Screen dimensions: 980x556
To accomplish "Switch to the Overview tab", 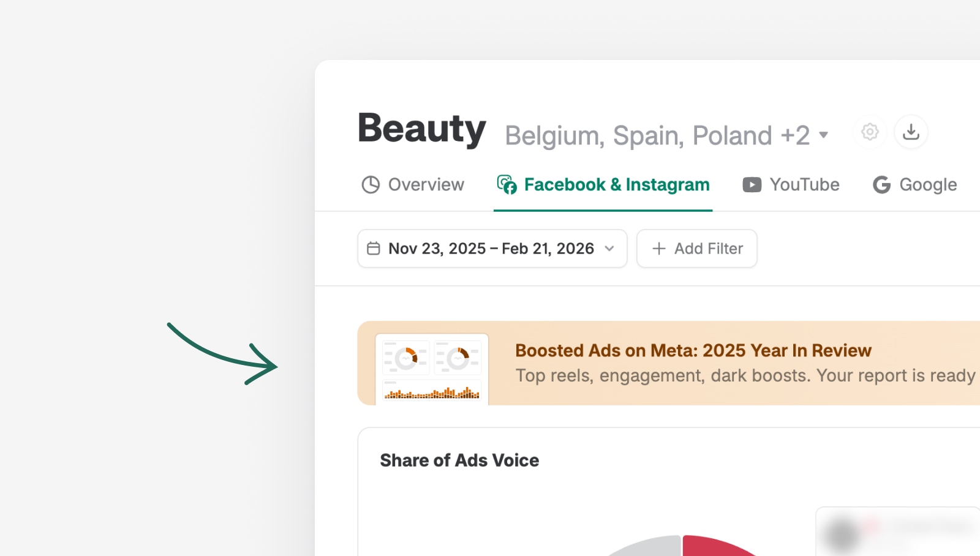I will [413, 184].
